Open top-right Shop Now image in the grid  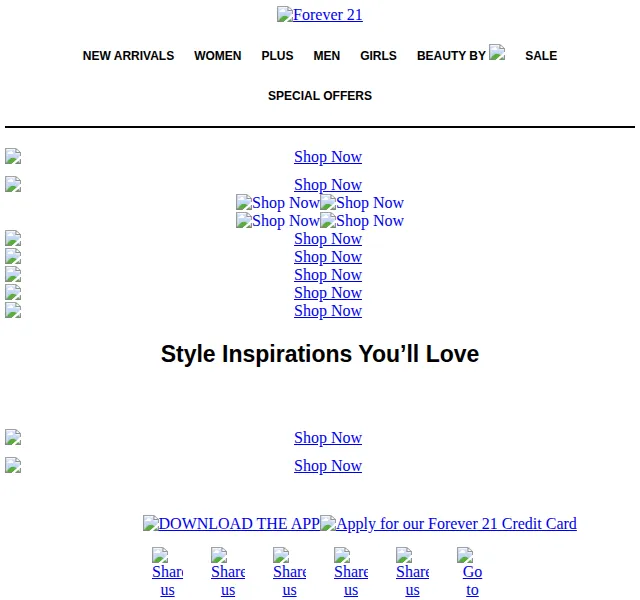coord(362,202)
